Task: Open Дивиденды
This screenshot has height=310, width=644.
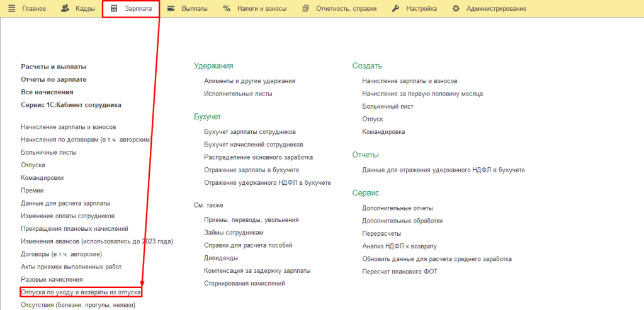Action: tap(221, 258)
